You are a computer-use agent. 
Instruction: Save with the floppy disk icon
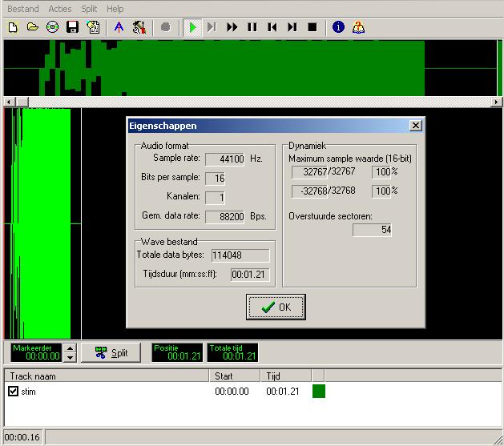[72, 27]
